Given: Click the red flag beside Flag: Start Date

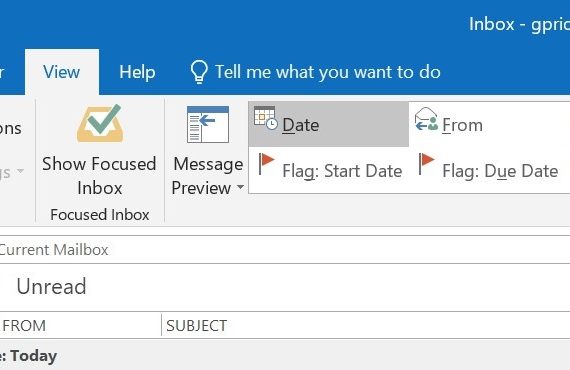Looking at the screenshot, I should click(x=266, y=164).
